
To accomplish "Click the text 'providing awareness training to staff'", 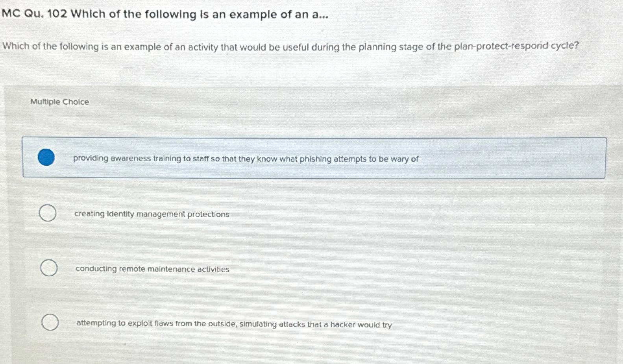I will click(x=142, y=159).
